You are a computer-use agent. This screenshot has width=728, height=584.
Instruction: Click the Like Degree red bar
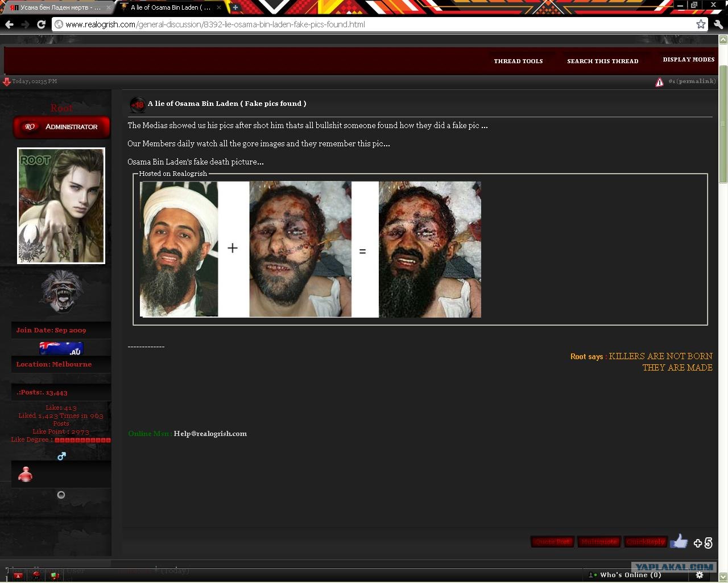pyautogui.click(x=82, y=440)
